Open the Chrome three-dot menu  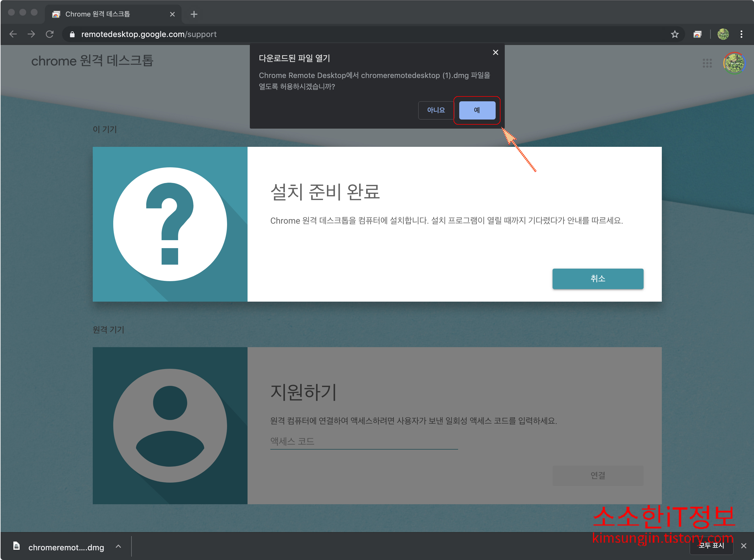pyautogui.click(x=741, y=34)
